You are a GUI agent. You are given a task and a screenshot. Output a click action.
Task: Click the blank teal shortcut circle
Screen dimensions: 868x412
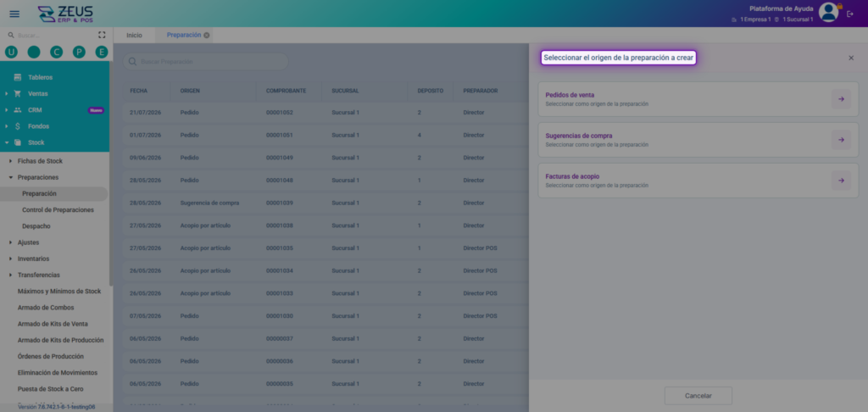click(34, 52)
